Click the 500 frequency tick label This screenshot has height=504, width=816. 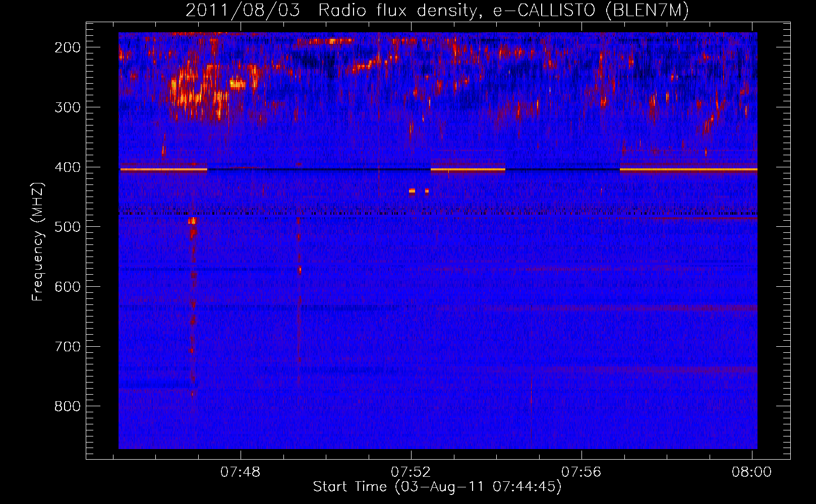(68, 227)
